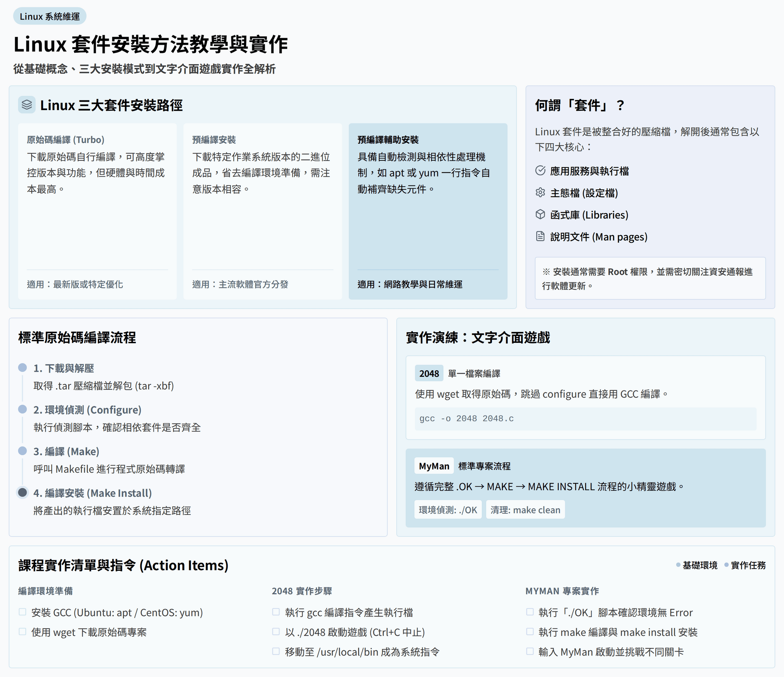
Task: Click the gear icon beside 主態檔 (設定檔)
Action: pyautogui.click(x=540, y=193)
